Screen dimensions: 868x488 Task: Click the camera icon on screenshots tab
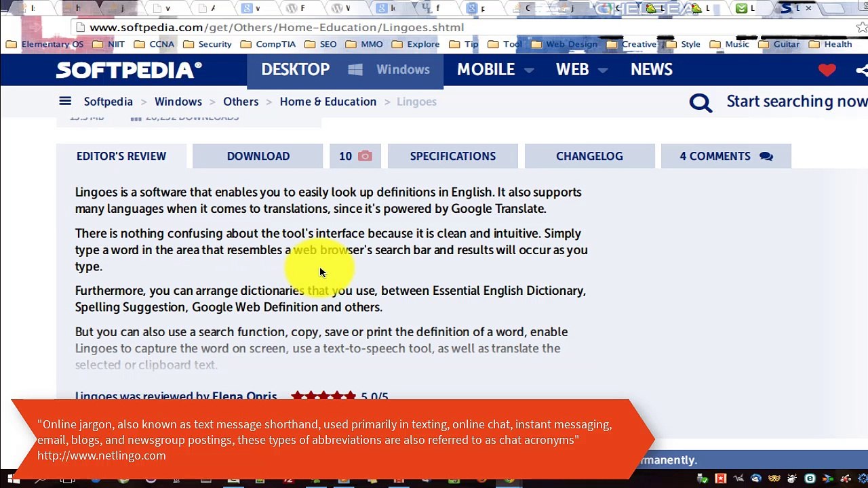[365, 156]
